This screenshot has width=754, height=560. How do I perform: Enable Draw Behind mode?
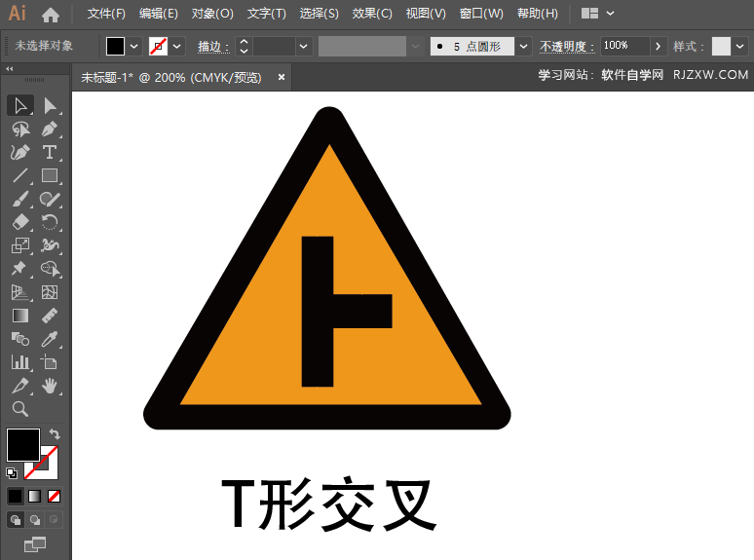tap(35, 520)
